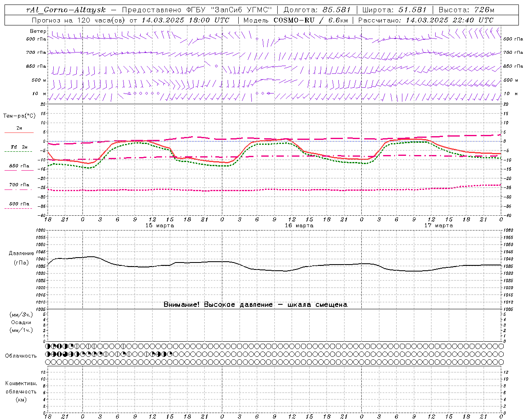This screenshot has width=525, height=420.
Task: Click the 500 гПа legend dashed line sample
Action: tap(18, 208)
